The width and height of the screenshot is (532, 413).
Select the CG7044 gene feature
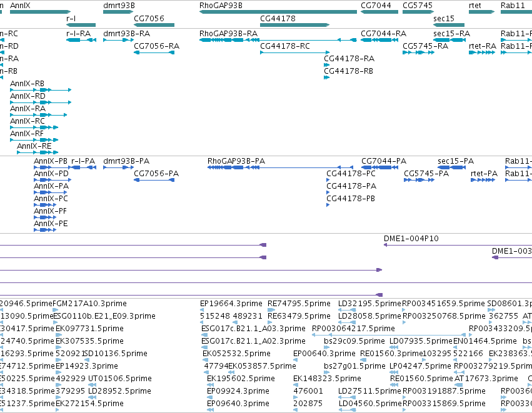click(x=379, y=12)
